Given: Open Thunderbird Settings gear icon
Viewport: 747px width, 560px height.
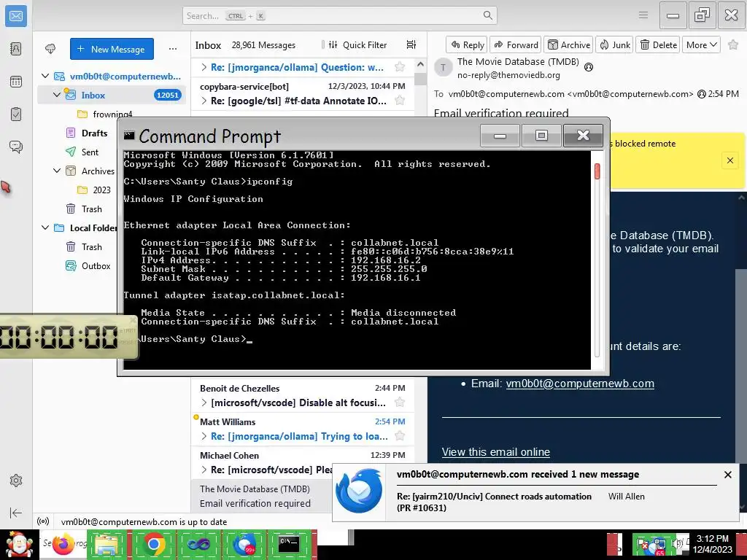Looking at the screenshot, I should [x=16, y=481].
